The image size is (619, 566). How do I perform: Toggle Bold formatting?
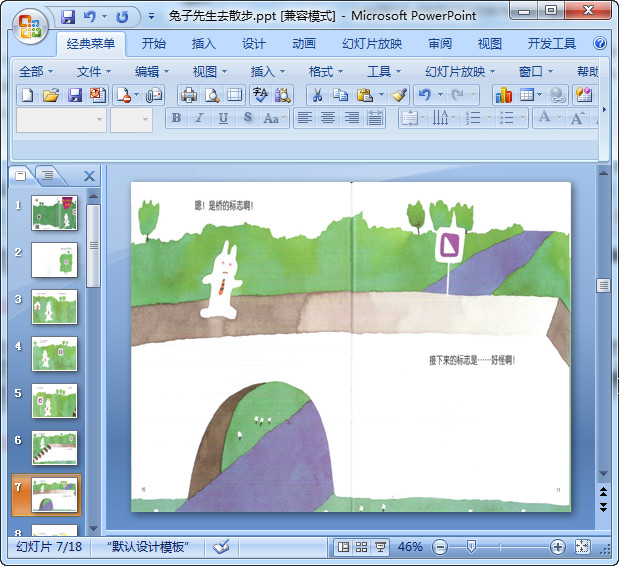pyautogui.click(x=176, y=118)
